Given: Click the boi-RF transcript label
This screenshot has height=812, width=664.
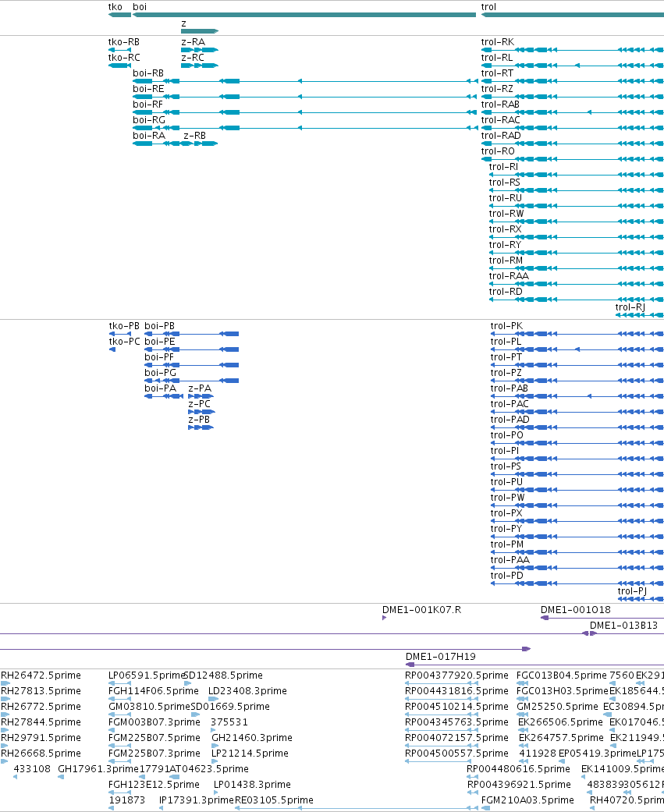Looking at the screenshot, I should 147,104.
